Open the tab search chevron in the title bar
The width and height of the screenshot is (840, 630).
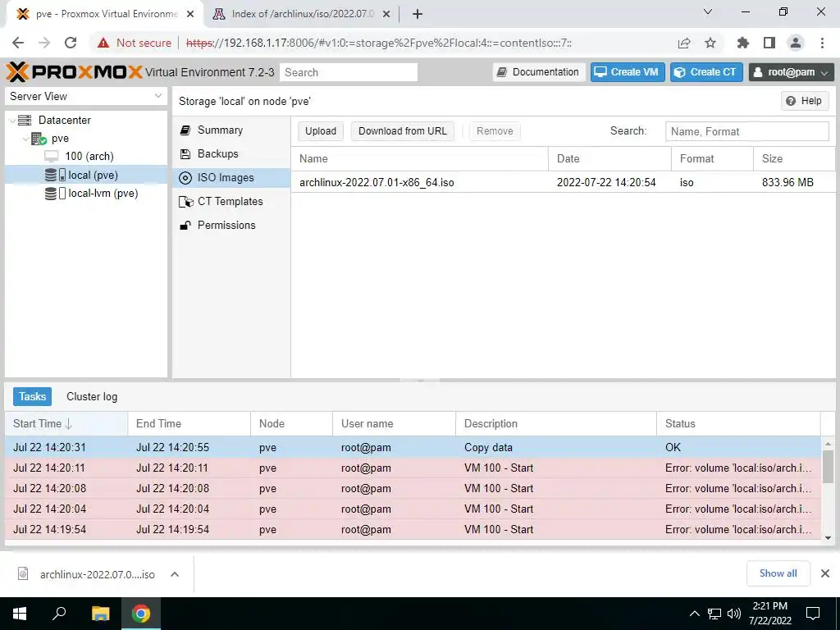coord(708,11)
